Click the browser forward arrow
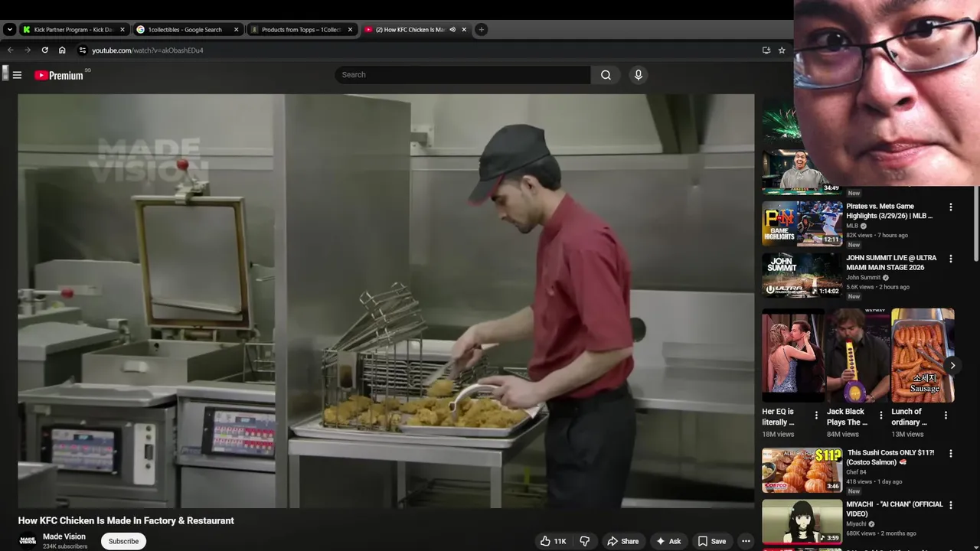This screenshot has height=551, width=980. (28, 51)
